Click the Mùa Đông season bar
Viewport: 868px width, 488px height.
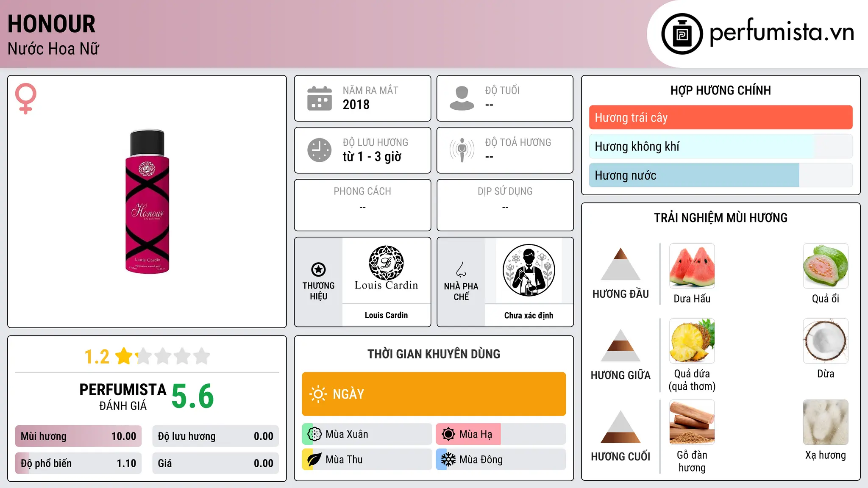501,460
